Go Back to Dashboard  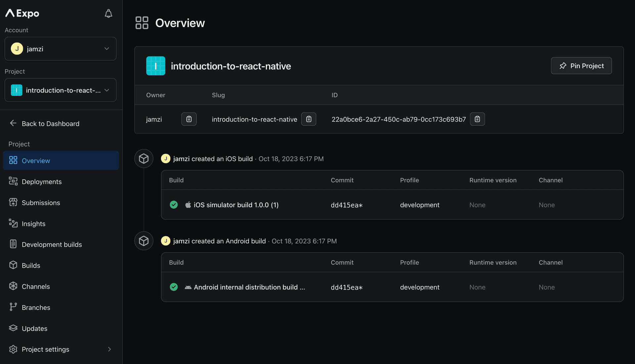(50, 123)
